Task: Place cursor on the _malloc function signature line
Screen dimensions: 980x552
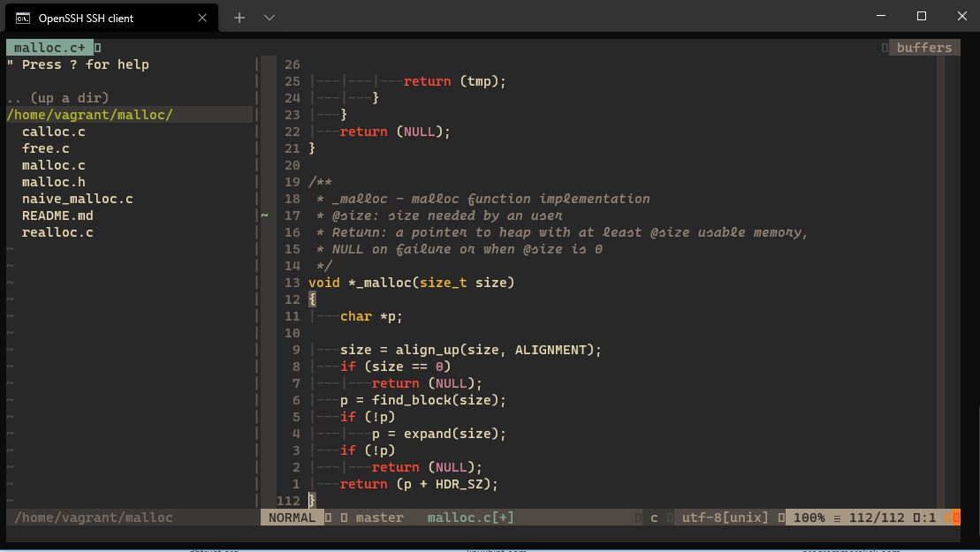Action: [411, 283]
